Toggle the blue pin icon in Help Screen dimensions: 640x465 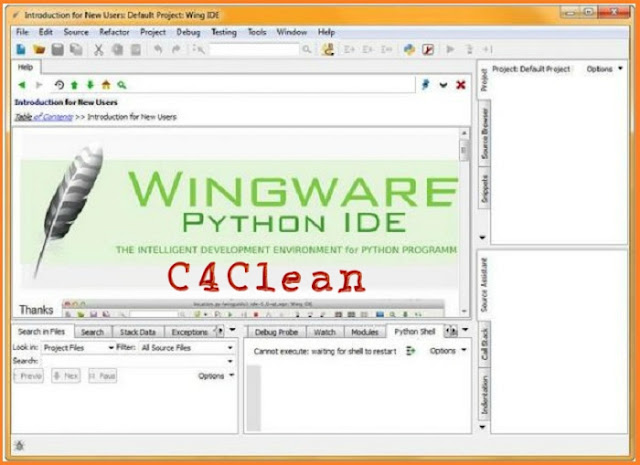click(x=425, y=85)
